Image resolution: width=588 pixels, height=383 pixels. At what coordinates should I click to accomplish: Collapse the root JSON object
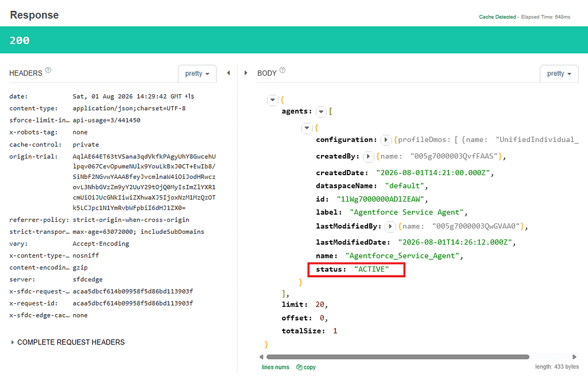[273, 100]
